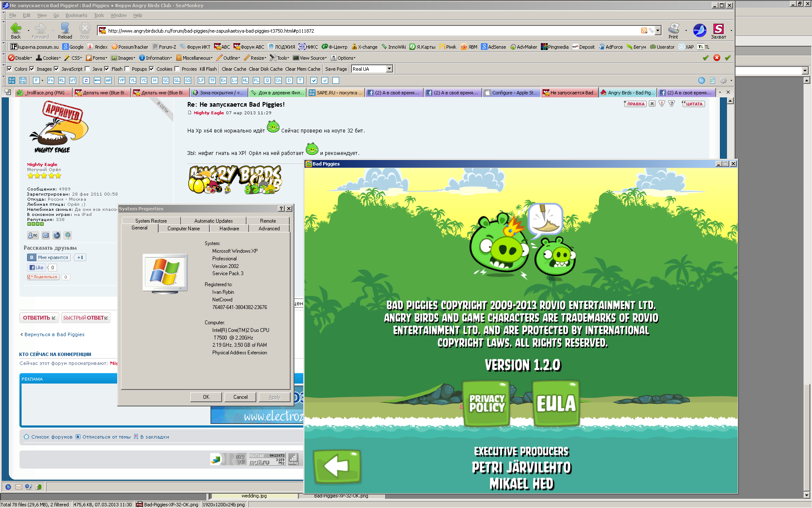Enable the Popups checkbox
The width and height of the screenshot is (812, 508).
click(x=127, y=69)
